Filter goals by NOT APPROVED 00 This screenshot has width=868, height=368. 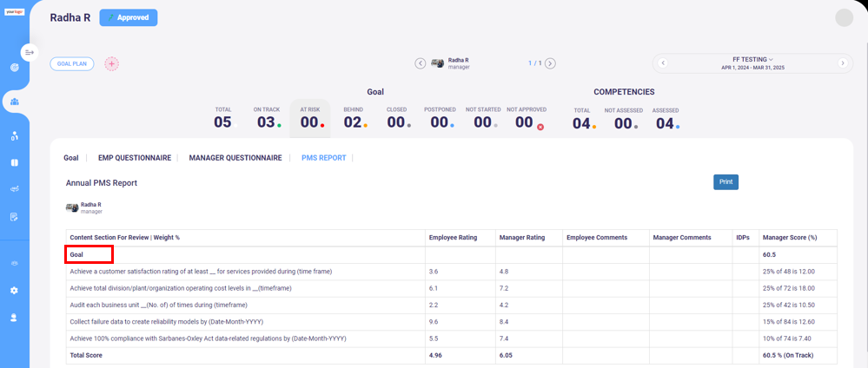pyautogui.click(x=527, y=118)
